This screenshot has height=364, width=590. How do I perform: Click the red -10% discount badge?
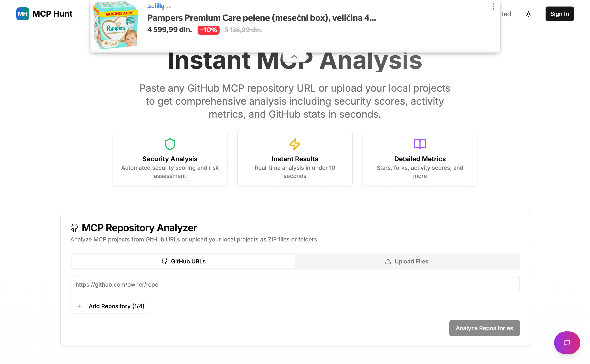pyautogui.click(x=208, y=30)
